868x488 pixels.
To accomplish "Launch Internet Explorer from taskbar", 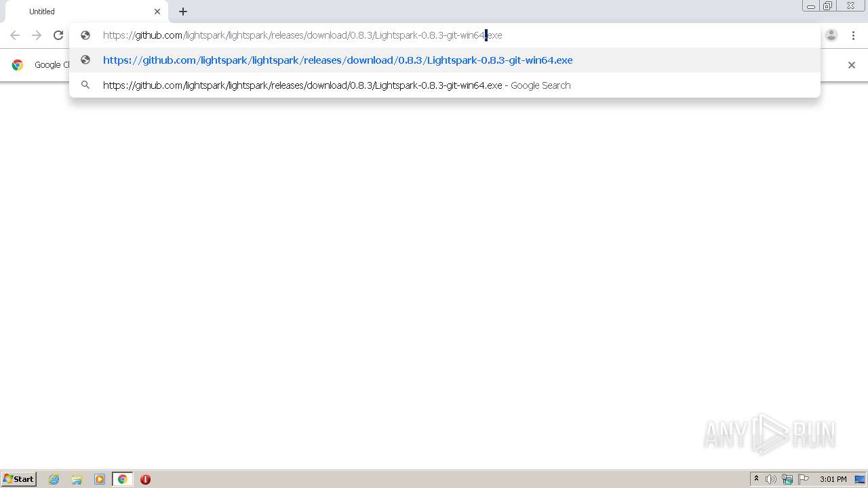I will pyautogui.click(x=54, y=479).
